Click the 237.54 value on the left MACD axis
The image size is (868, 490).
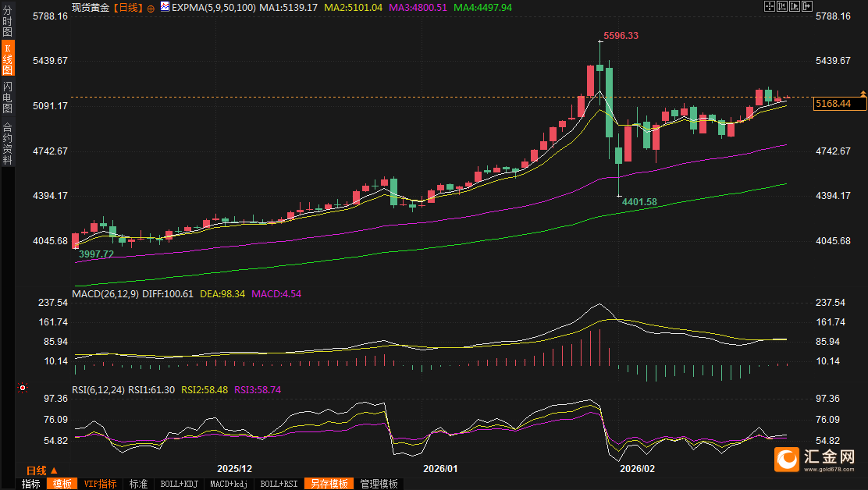click(53, 303)
